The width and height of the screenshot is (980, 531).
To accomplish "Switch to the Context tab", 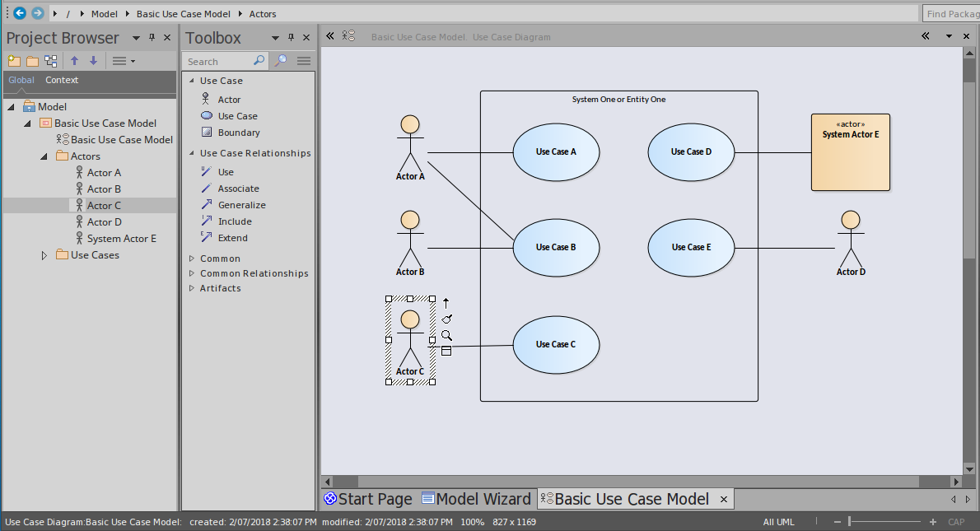I will tap(62, 80).
